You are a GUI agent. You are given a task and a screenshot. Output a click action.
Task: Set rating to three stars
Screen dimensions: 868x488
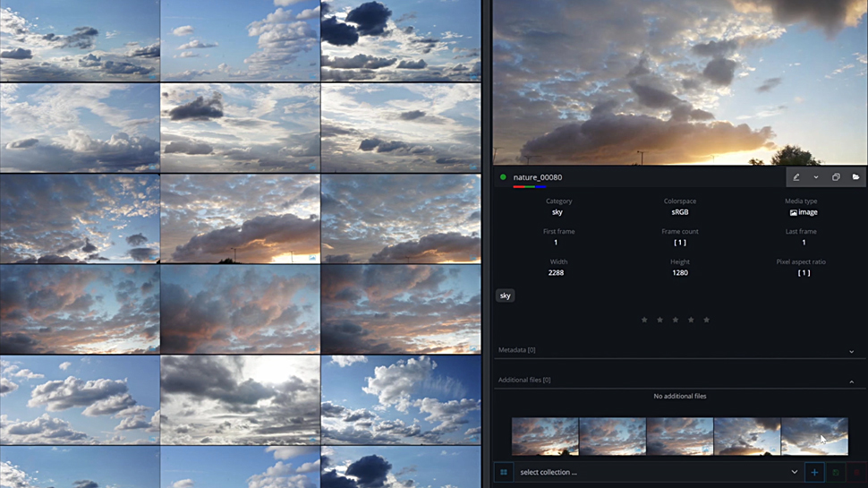[676, 320]
